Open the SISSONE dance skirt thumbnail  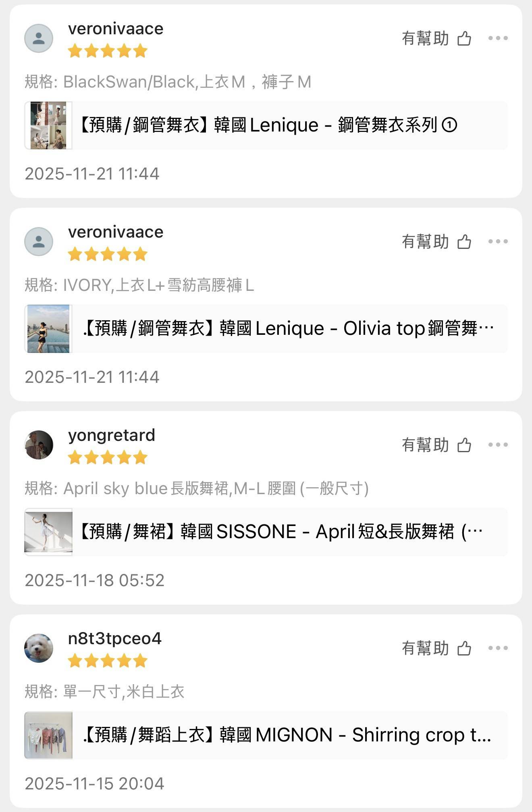(x=48, y=532)
